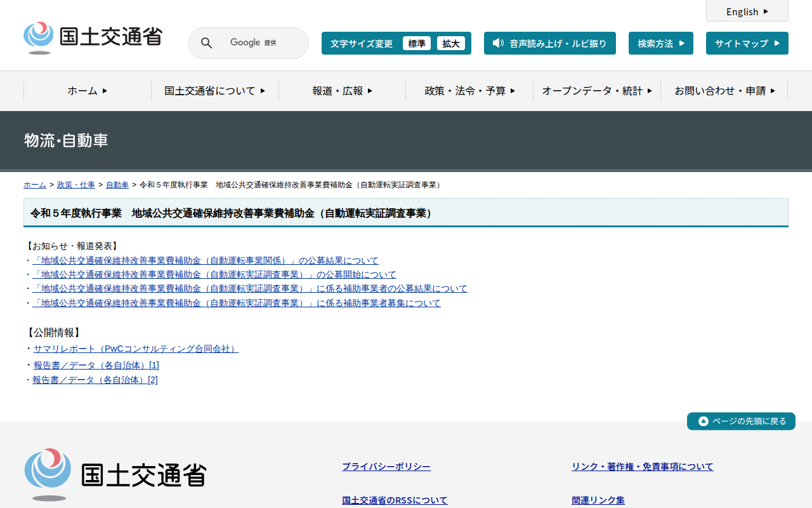
Task: Open the サイトマップ button
Action: 747,43
